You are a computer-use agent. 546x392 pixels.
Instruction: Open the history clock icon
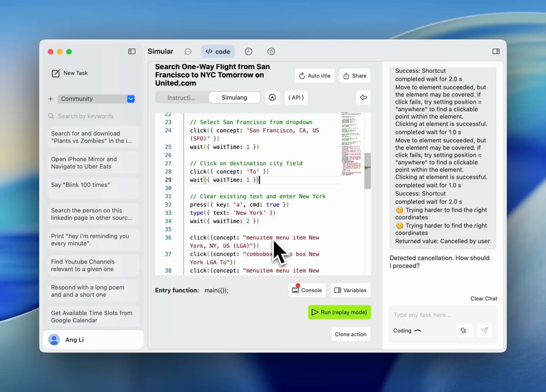pyautogui.click(x=248, y=52)
